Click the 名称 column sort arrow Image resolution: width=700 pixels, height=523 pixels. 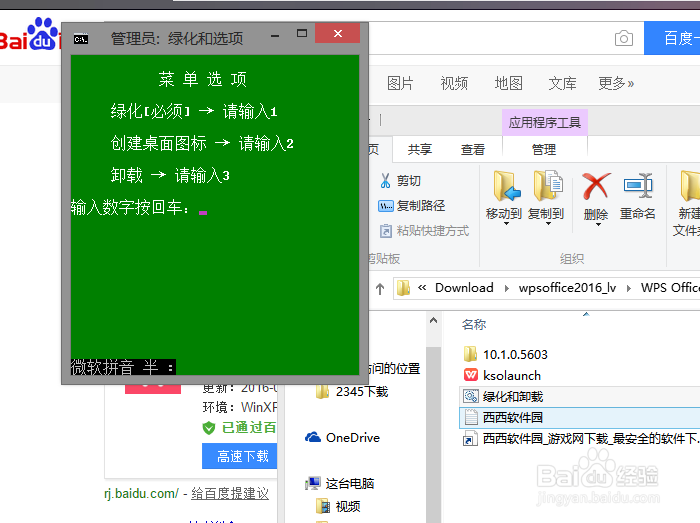tap(586, 315)
